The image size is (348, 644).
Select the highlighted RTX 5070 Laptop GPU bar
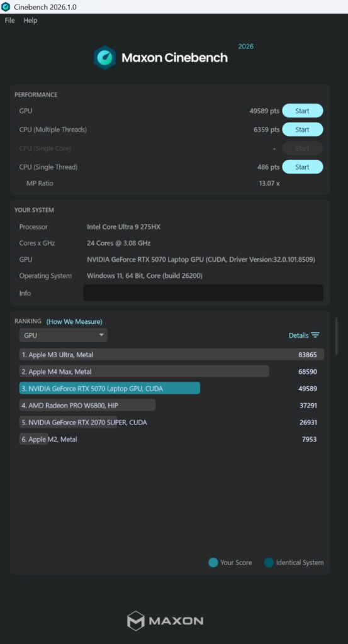[109, 388]
